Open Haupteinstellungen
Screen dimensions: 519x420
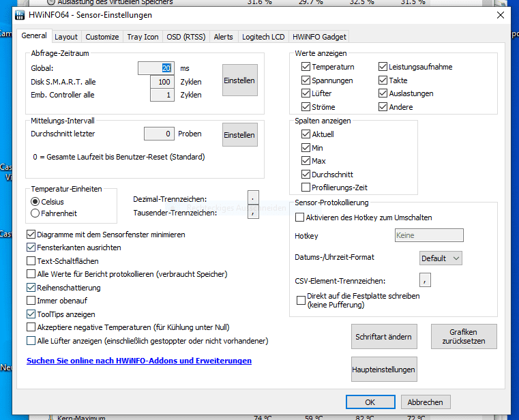pos(384,370)
